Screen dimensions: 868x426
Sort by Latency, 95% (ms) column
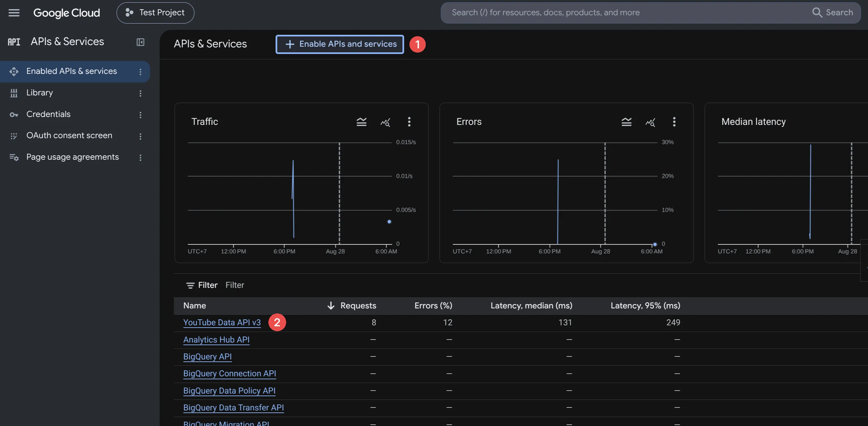coord(645,306)
